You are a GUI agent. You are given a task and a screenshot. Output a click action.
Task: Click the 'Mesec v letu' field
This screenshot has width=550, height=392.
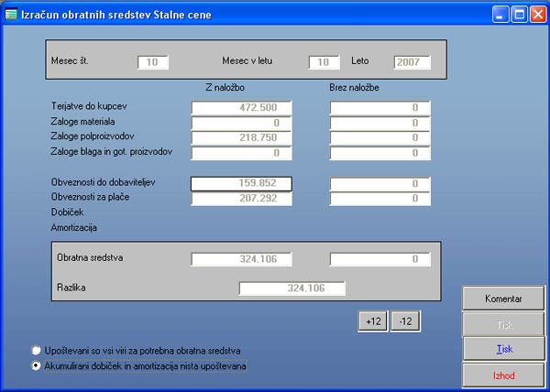[x=324, y=62]
